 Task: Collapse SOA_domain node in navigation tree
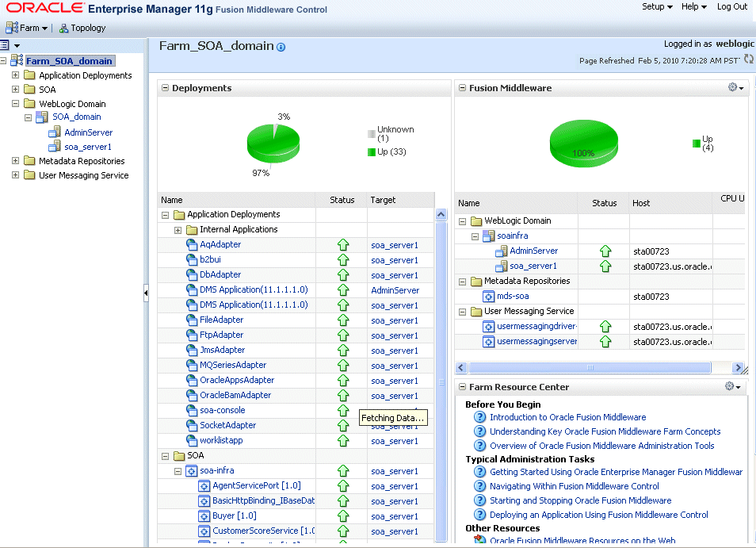[x=28, y=117]
